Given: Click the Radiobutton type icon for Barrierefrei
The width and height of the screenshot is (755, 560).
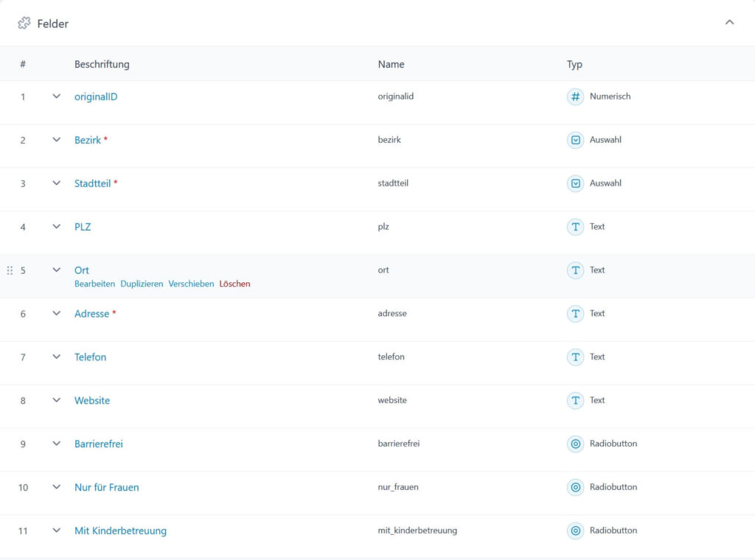Looking at the screenshot, I should pos(575,444).
